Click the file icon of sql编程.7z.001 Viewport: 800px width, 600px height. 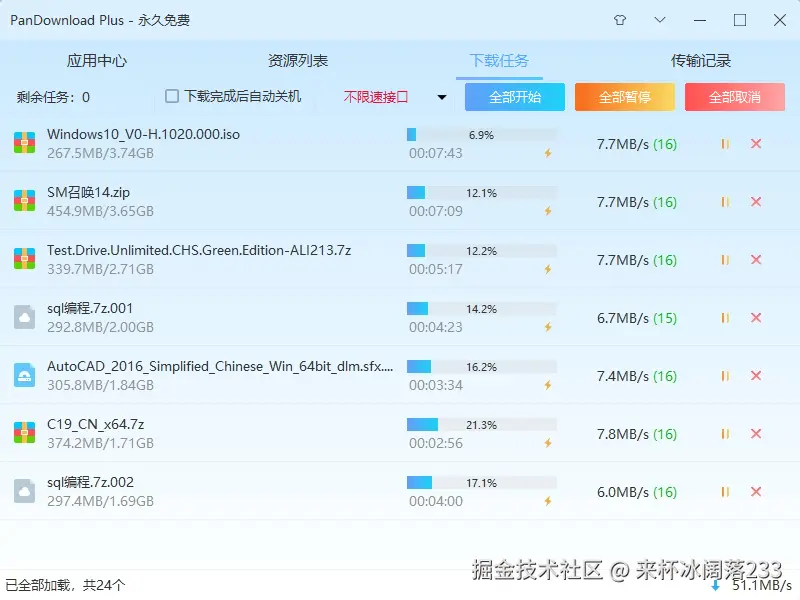click(24, 317)
